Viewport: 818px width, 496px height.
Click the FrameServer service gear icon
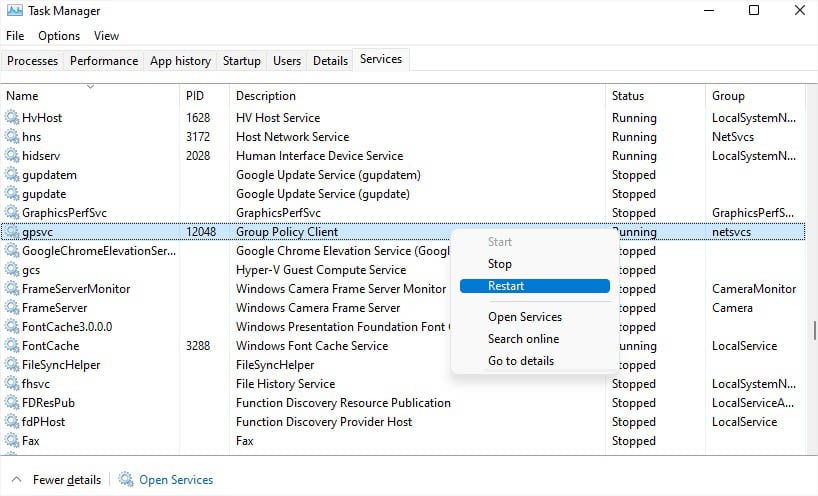coord(12,308)
